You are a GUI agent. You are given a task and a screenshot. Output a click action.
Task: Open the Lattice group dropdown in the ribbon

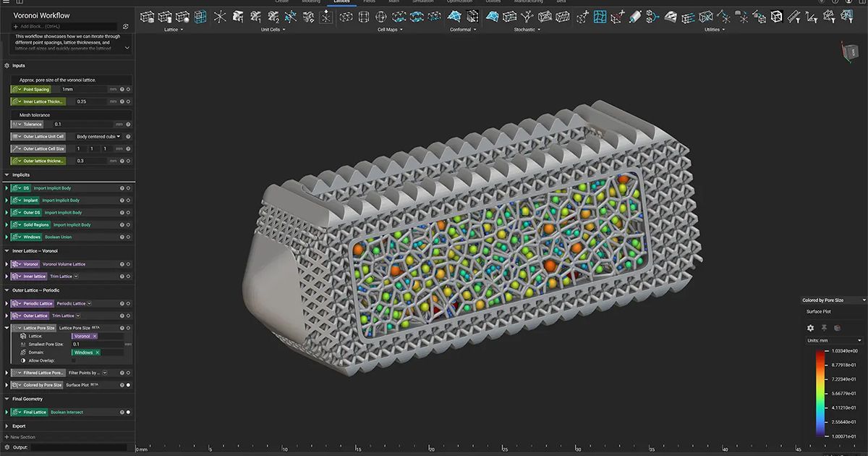(173, 30)
